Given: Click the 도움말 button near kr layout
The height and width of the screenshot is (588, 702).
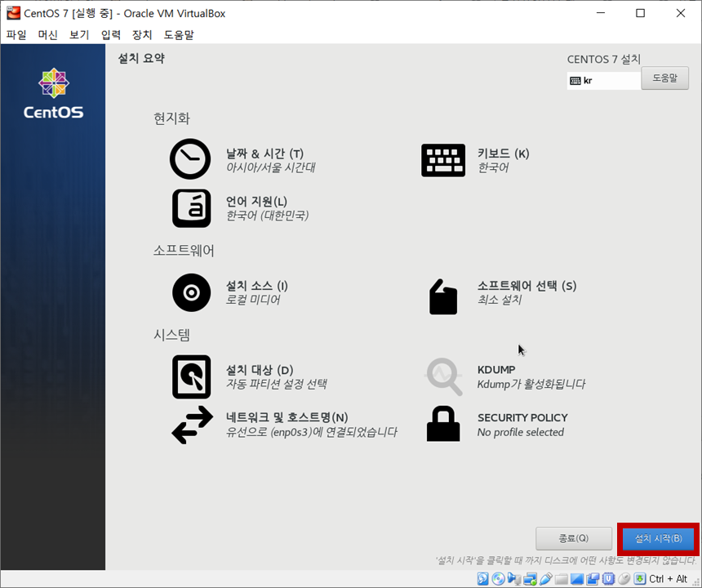Looking at the screenshot, I should (x=664, y=78).
